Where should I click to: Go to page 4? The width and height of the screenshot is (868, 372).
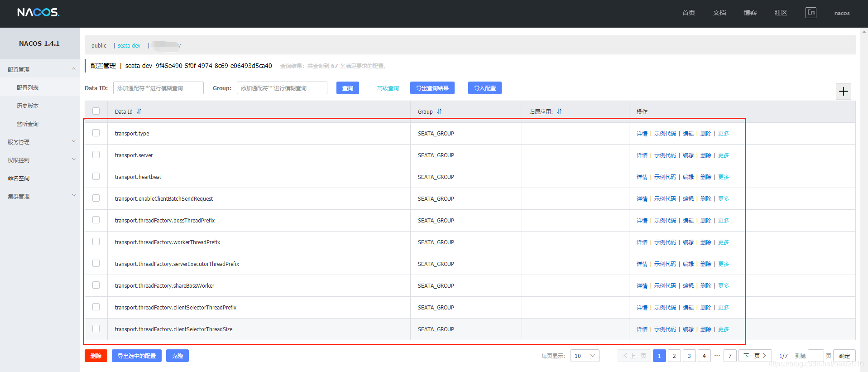(x=704, y=356)
